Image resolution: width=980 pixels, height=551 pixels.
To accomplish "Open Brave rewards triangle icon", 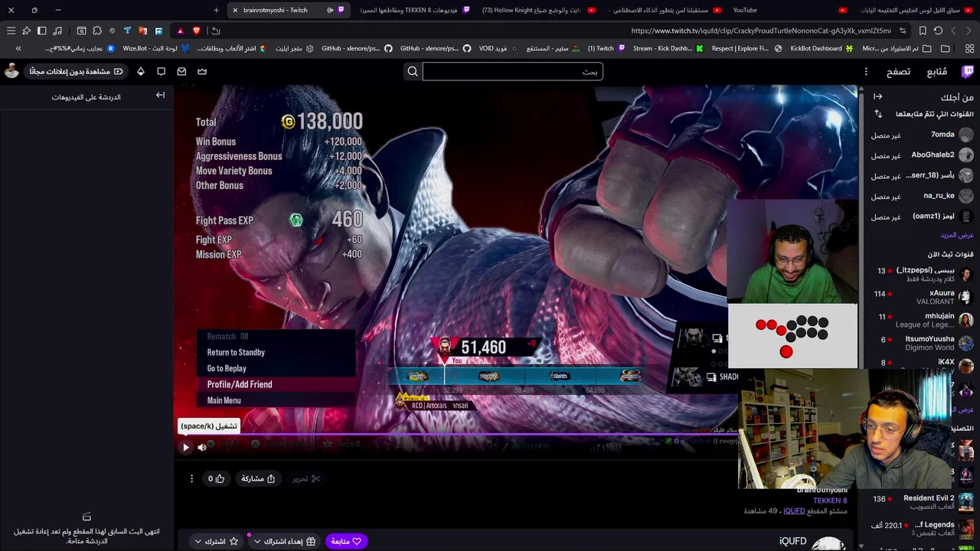I will click(x=180, y=31).
